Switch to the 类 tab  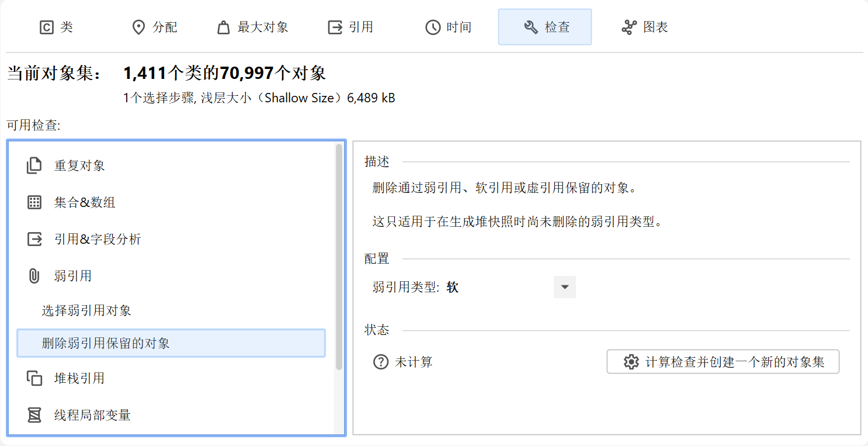[56, 27]
